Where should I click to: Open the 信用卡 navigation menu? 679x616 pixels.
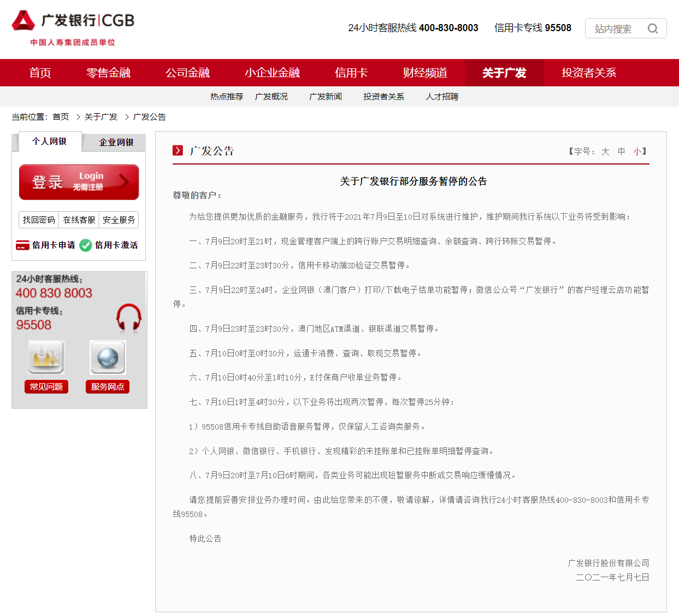point(351,73)
